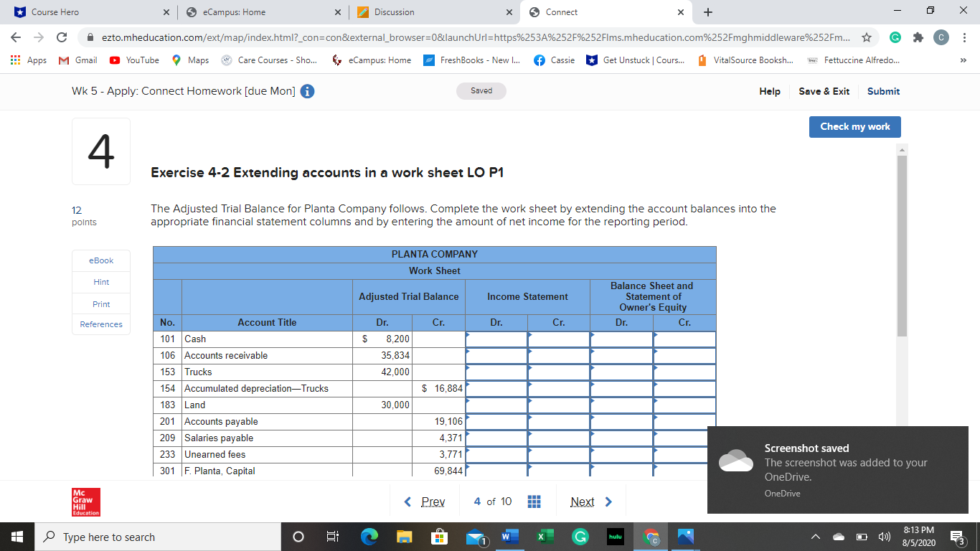This screenshot has height=551, width=980.
Task: Open Excel from the taskbar
Action: 545,537
